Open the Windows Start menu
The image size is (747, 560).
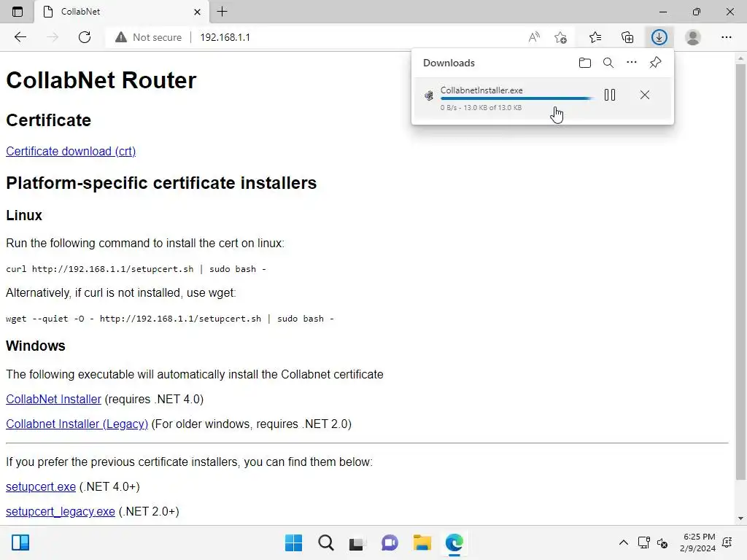[x=293, y=542]
